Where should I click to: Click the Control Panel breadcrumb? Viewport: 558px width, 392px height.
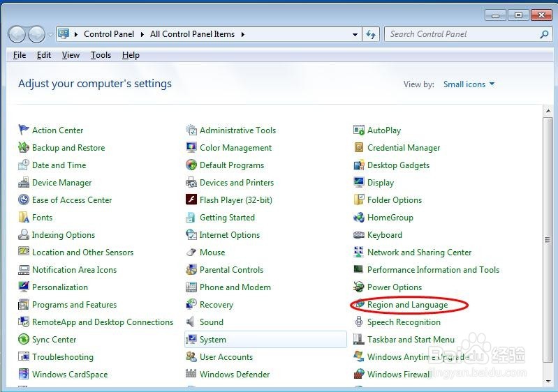click(x=109, y=34)
